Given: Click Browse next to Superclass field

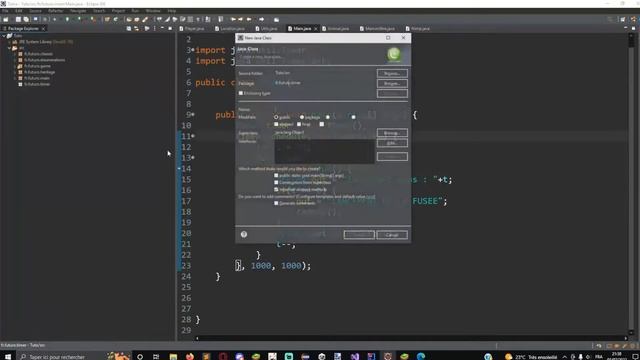Looking at the screenshot, I should pos(392,133).
